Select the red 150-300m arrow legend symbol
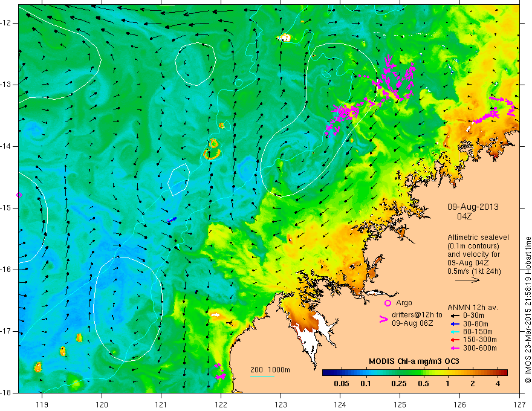This screenshot has height=411, width=532. click(x=455, y=340)
